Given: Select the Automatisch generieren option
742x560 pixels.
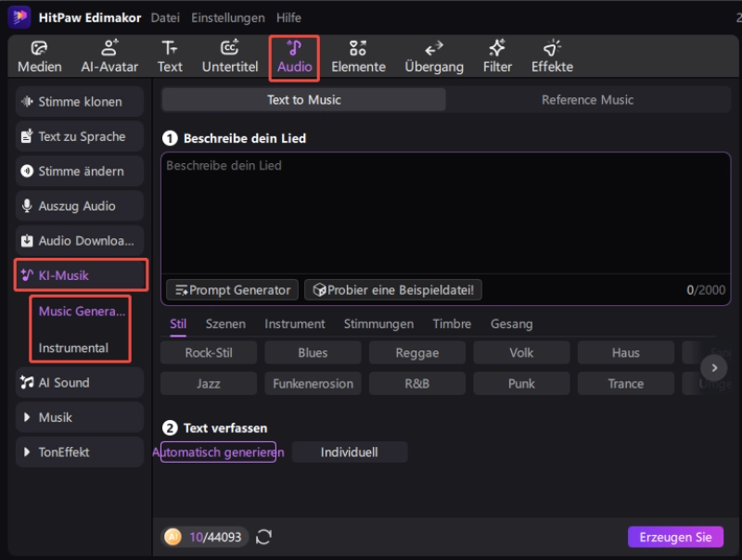Looking at the screenshot, I should [x=218, y=452].
